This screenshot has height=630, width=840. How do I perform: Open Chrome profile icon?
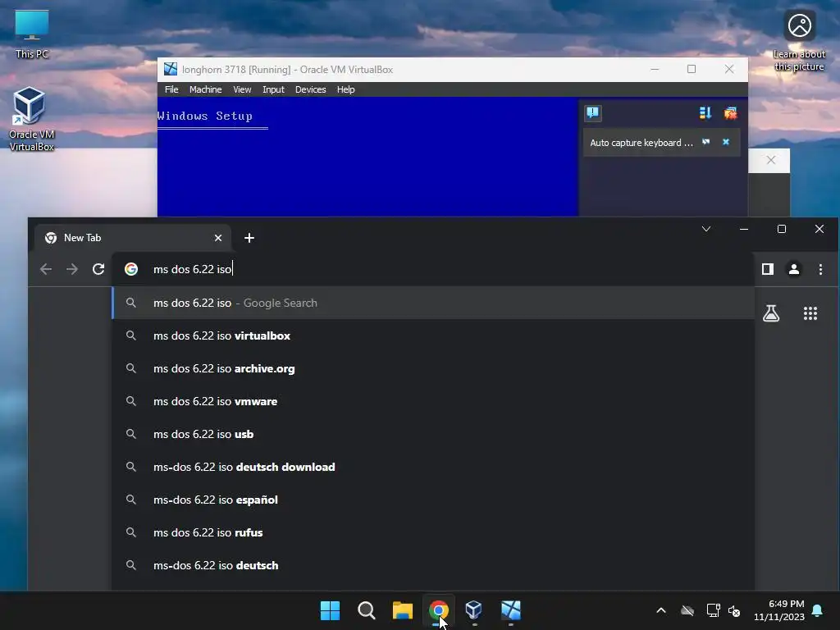[794, 269]
